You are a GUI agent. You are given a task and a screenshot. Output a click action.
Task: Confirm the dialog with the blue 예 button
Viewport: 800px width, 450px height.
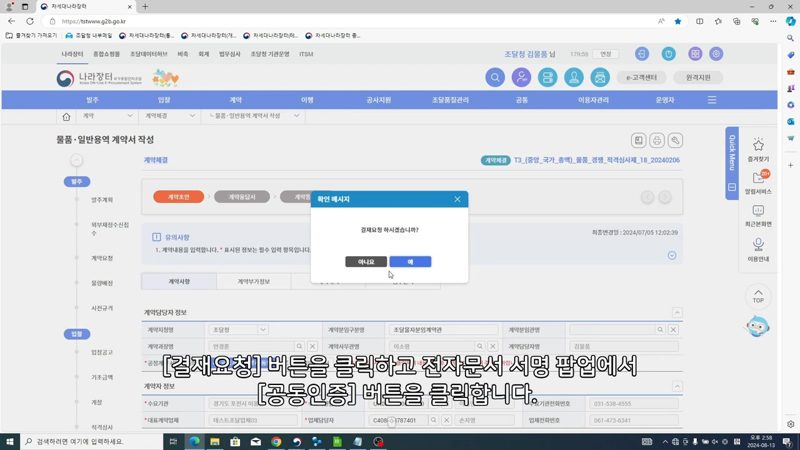tap(410, 262)
